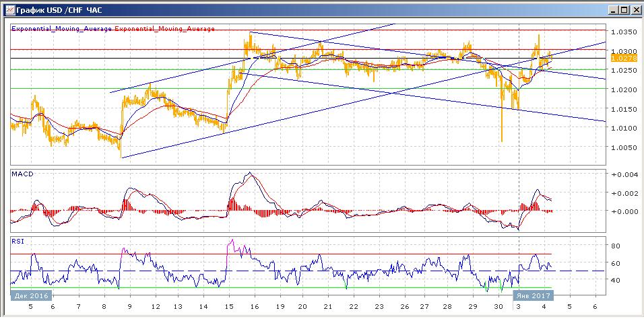Viewport: 644px width, 319px height.
Task: Minimize the USD/CHF chart window
Action: tap(612, 9)
